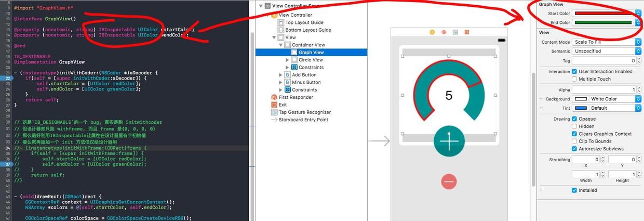Select Top Layout Guide in outline
Screen dimensions: 644x221
point(304,22)
